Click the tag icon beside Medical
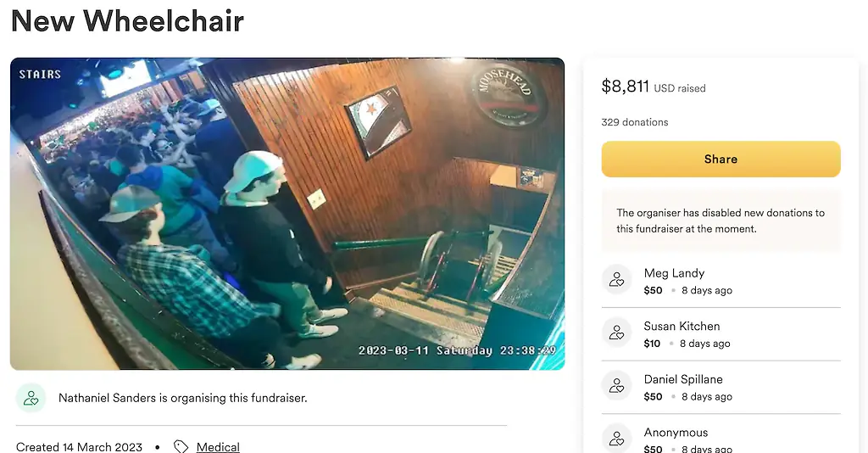This screenshot has height=453, width=868. (x=181, y=446)
